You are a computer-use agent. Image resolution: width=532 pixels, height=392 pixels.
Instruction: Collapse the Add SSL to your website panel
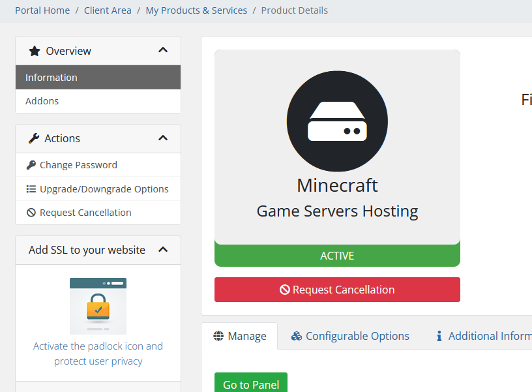163,249
